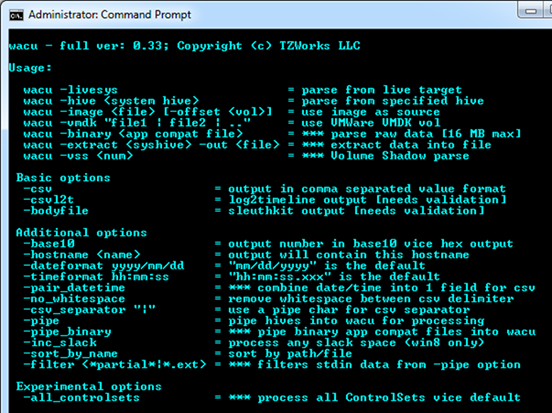
Task: Click the Command Prompt system menu icon
Action: point(16,15)
